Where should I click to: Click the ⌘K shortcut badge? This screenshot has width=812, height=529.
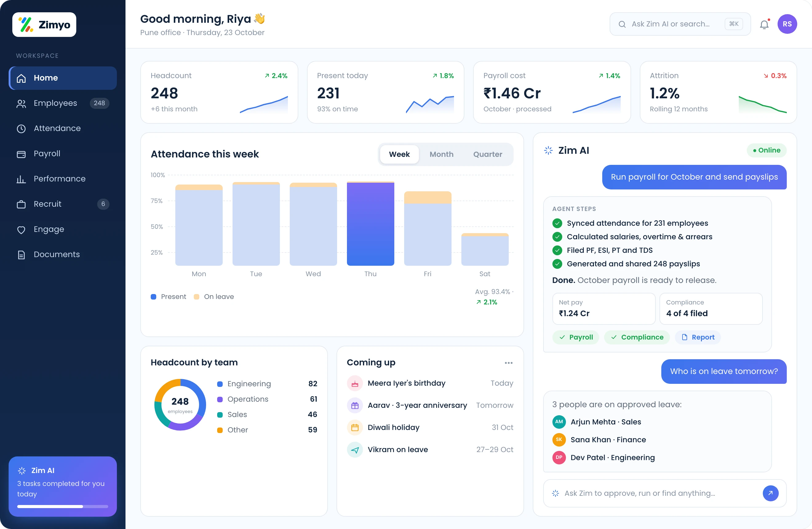[x=734, y=24]
